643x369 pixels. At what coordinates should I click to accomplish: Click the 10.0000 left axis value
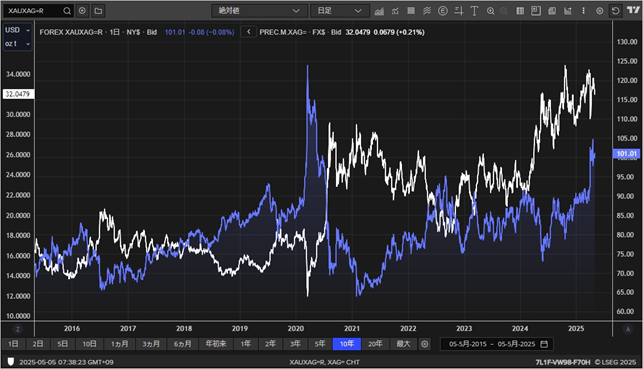18,316
